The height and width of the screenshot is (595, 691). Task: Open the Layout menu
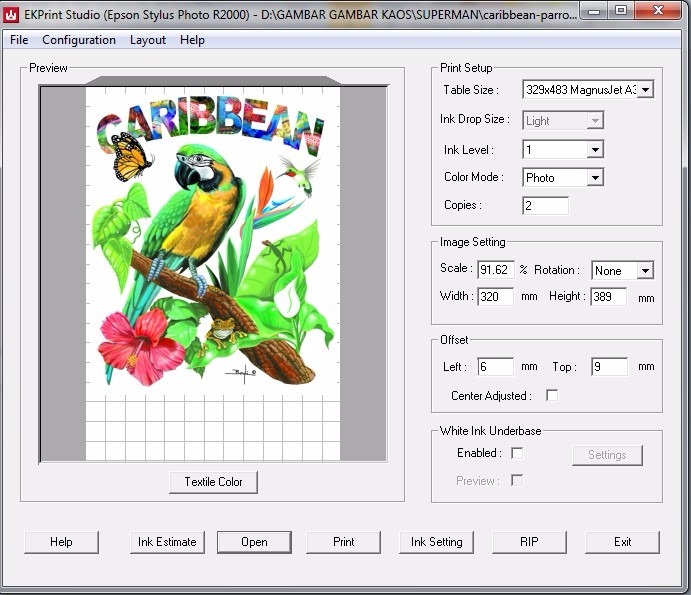click(x=148, y=40)
